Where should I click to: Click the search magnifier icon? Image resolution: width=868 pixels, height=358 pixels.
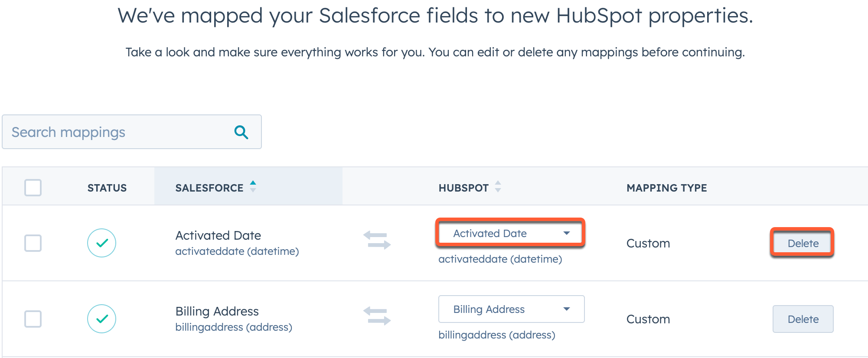coord(241,132)
